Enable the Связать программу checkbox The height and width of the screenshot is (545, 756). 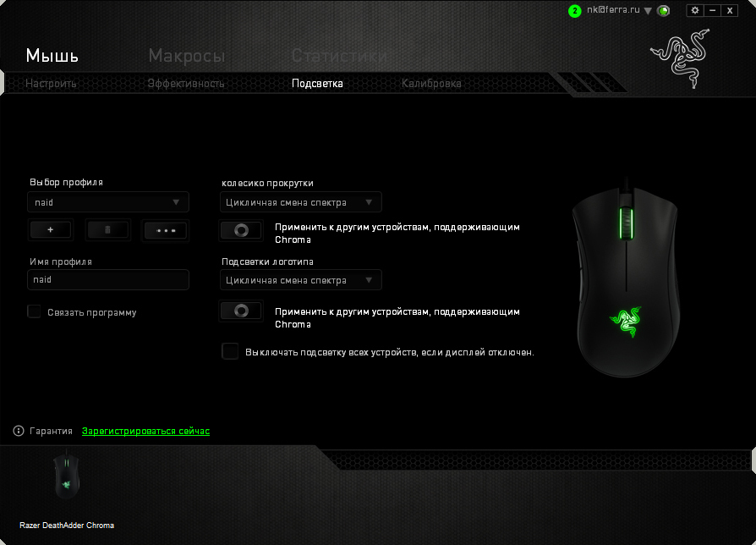click(x=35, y=311)
